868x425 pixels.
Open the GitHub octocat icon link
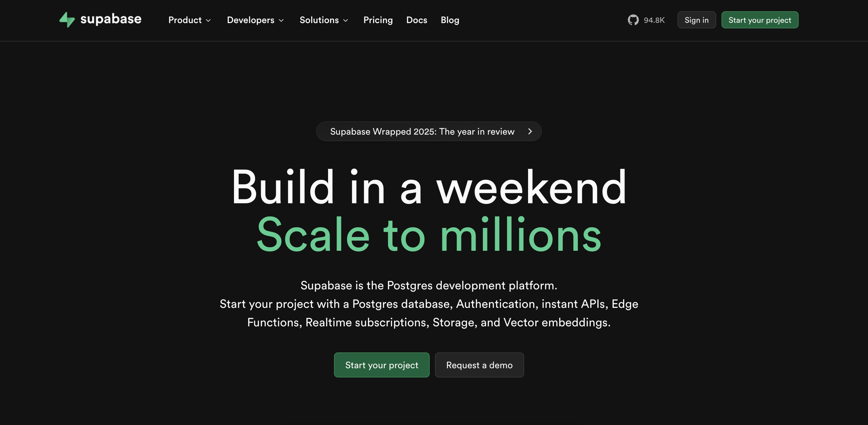tap(633, 20)
